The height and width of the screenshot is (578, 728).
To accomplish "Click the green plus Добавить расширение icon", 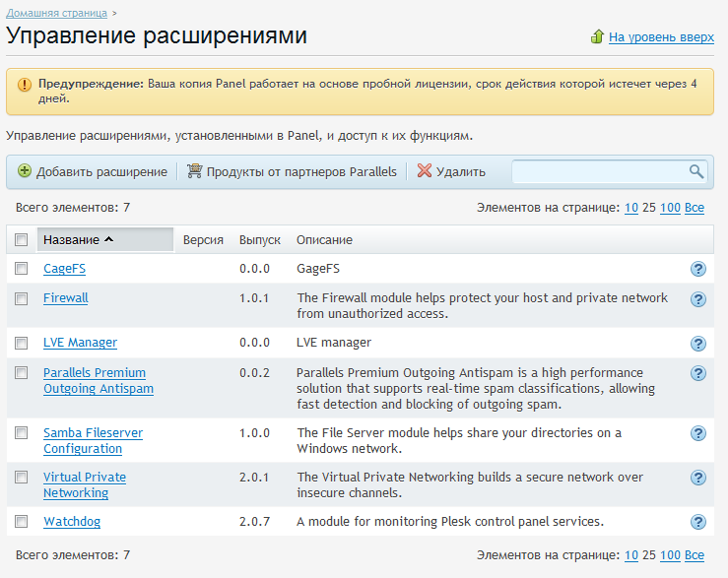I will 25,171.
